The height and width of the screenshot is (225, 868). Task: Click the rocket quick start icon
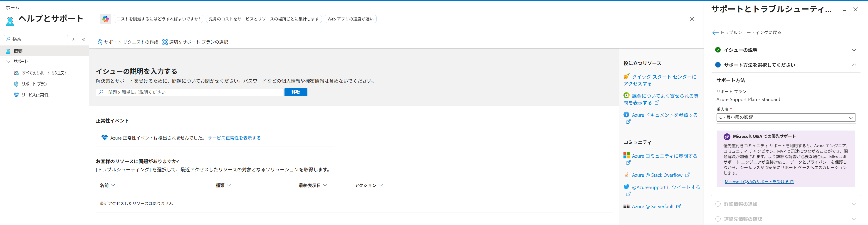(626, 77)
